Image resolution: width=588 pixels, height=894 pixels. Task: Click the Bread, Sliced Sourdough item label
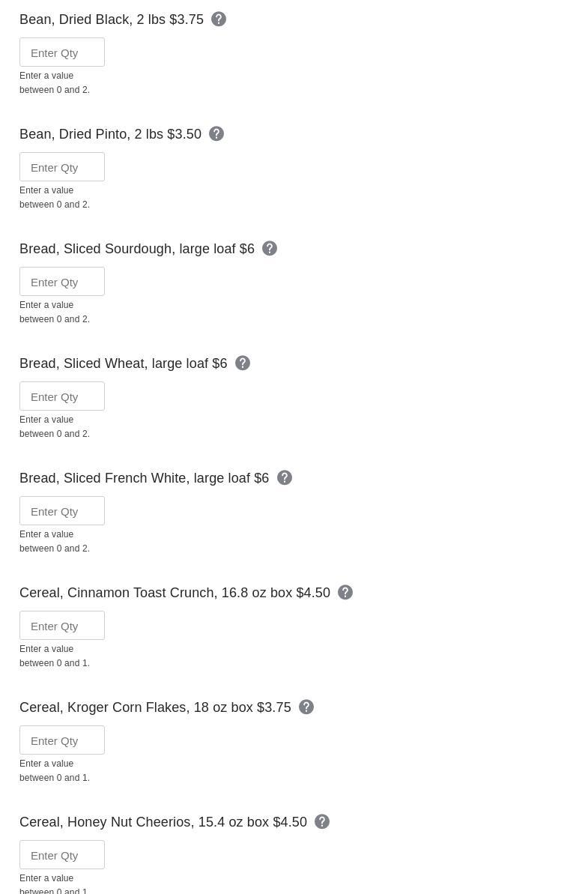(x=137, y=249)
